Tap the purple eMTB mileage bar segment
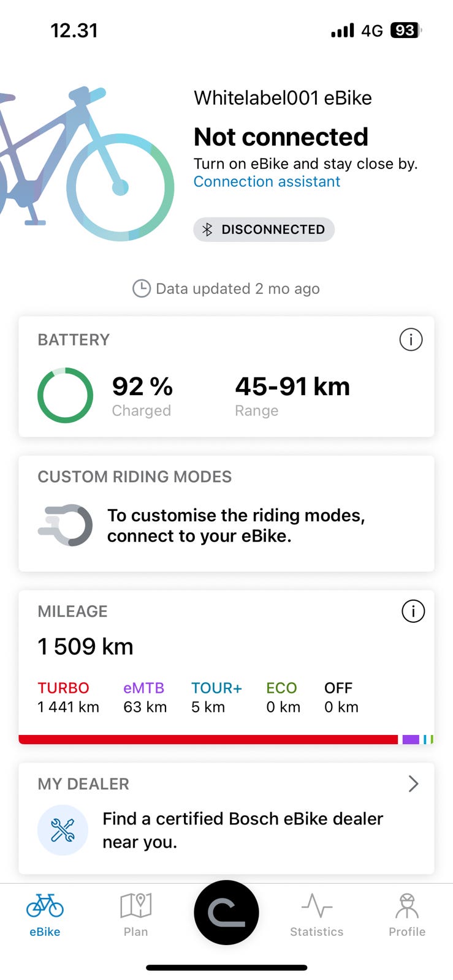The width and height of the screenshot is (453, 980). 410,739
